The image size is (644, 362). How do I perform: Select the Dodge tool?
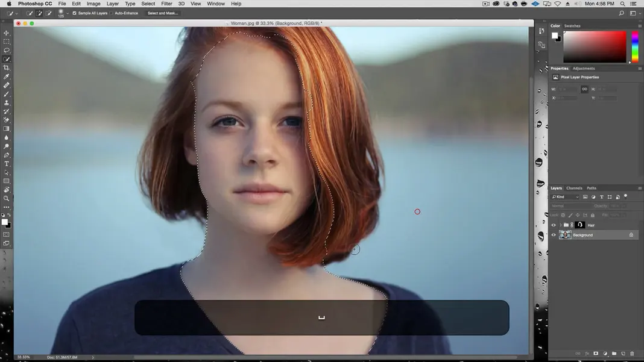click(x=6, y=146)
